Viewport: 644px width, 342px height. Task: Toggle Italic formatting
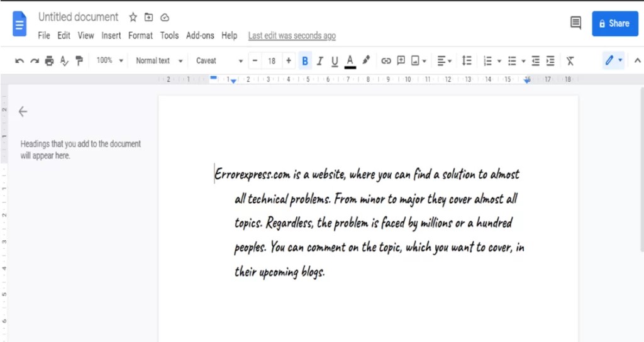click(319, 61)
